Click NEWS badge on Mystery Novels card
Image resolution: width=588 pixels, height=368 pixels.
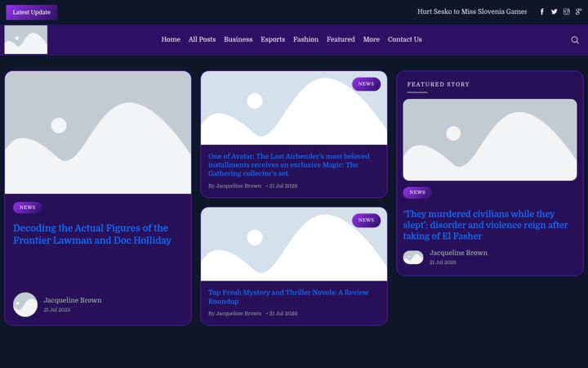coord(366,221)
